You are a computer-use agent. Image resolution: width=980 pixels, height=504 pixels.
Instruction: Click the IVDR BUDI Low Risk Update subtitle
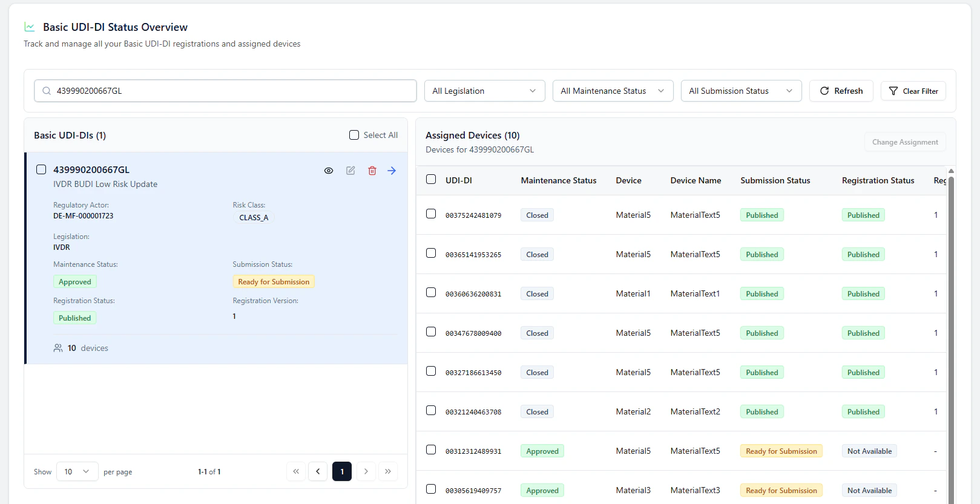click(105, 184)
